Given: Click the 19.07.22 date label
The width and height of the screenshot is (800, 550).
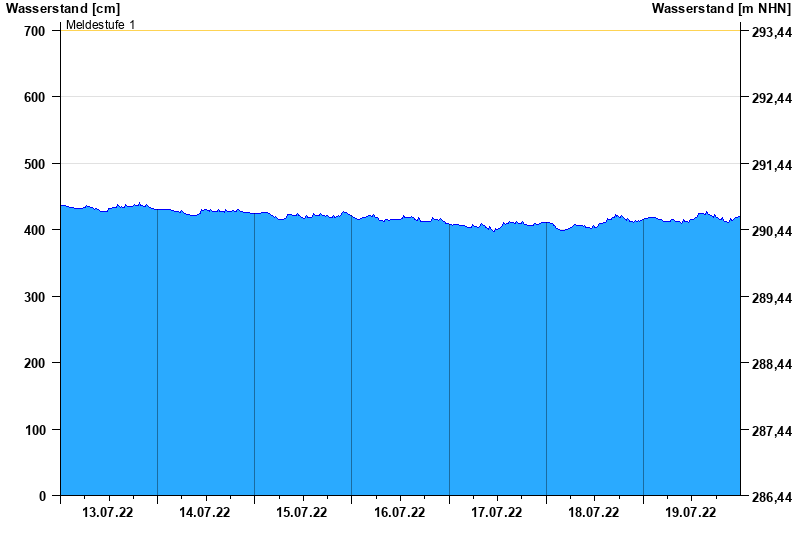Looking at the screenshot, I should coord(691,513).
